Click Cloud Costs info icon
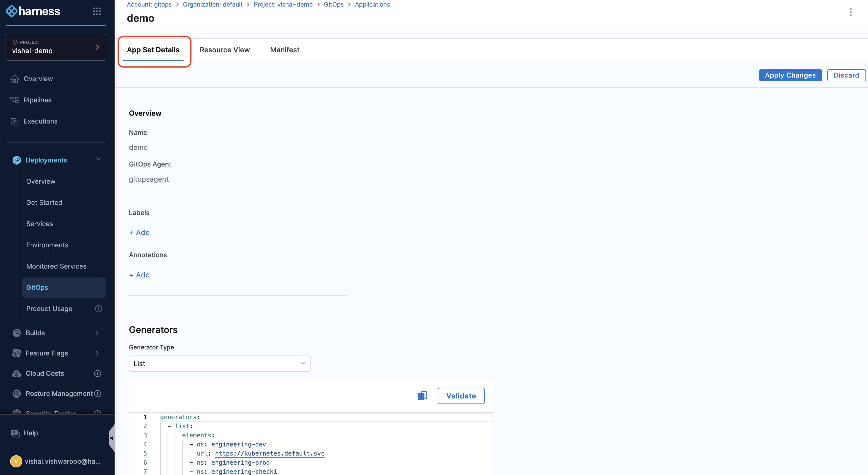The height and width of the screenshot is (475, 868). 97,373
